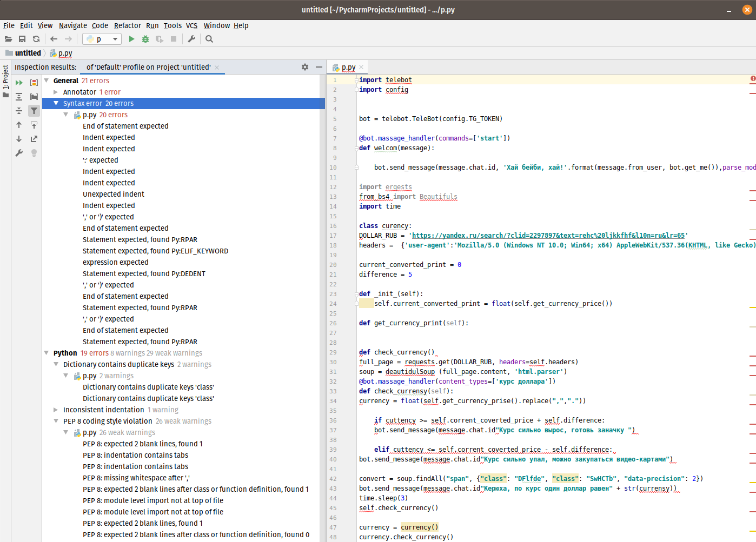756x542 pixels.
Task: Collapse the Syntax error 20 errors node
Action: click(56, 103)
